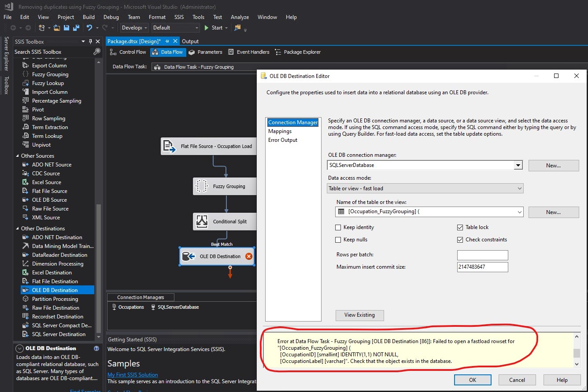This screenshot has height=392, width=588.
Task: Select the Data Mining Model Training icon
Action: tap(25, 246)
